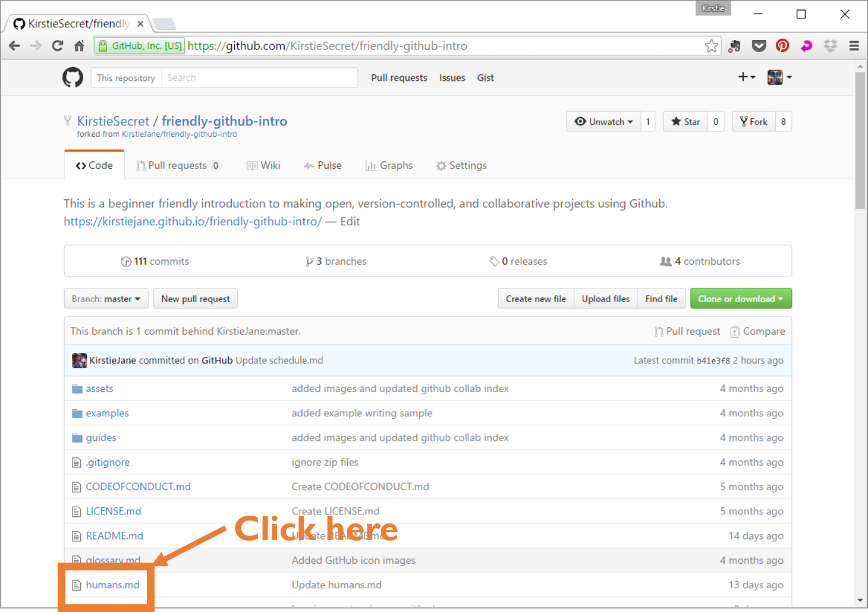Open the repository Settings tab

pos(461,165)
